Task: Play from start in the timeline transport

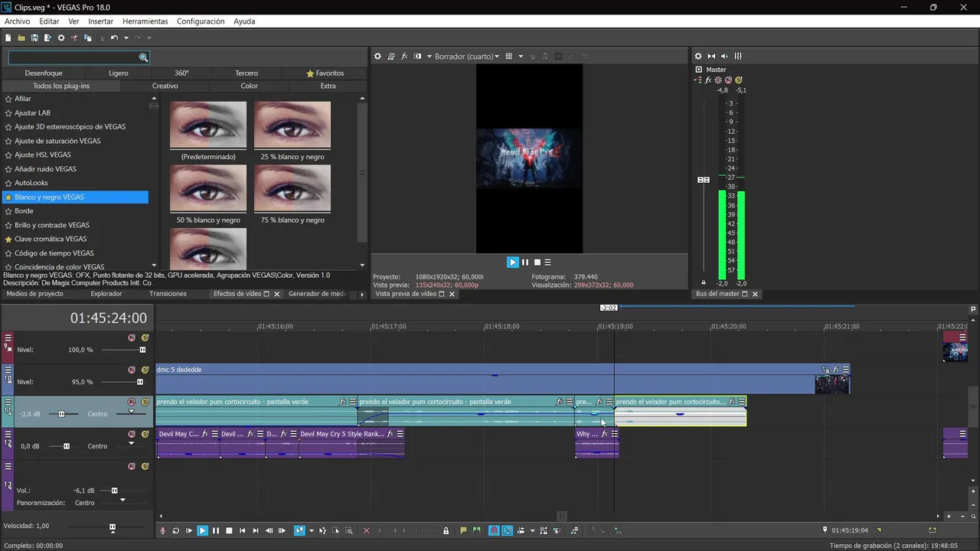Action: 189,530
